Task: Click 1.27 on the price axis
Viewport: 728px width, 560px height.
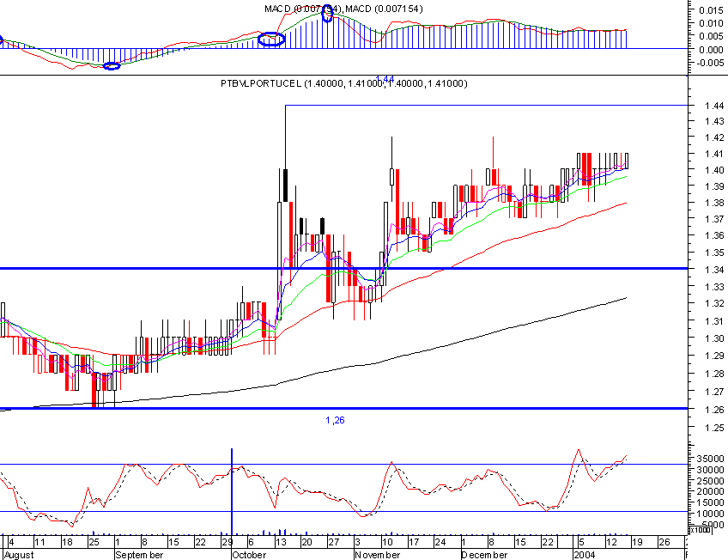Action: click(714, 392)
